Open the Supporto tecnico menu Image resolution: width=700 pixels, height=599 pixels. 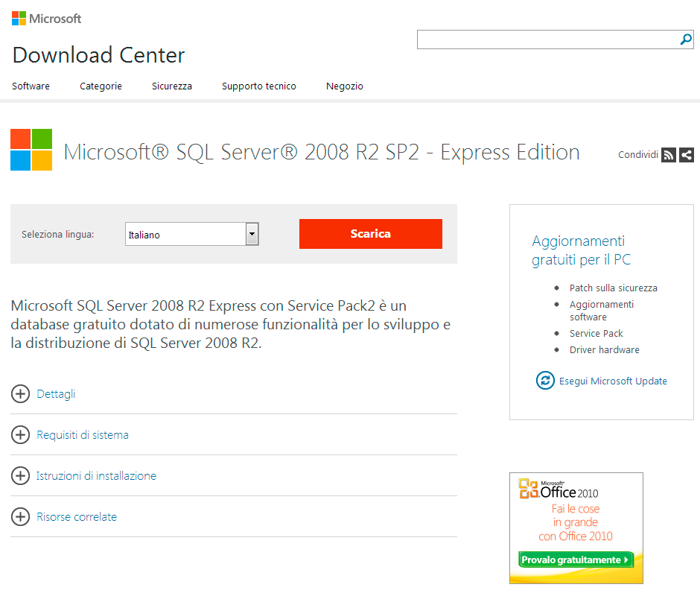[259, 86]
